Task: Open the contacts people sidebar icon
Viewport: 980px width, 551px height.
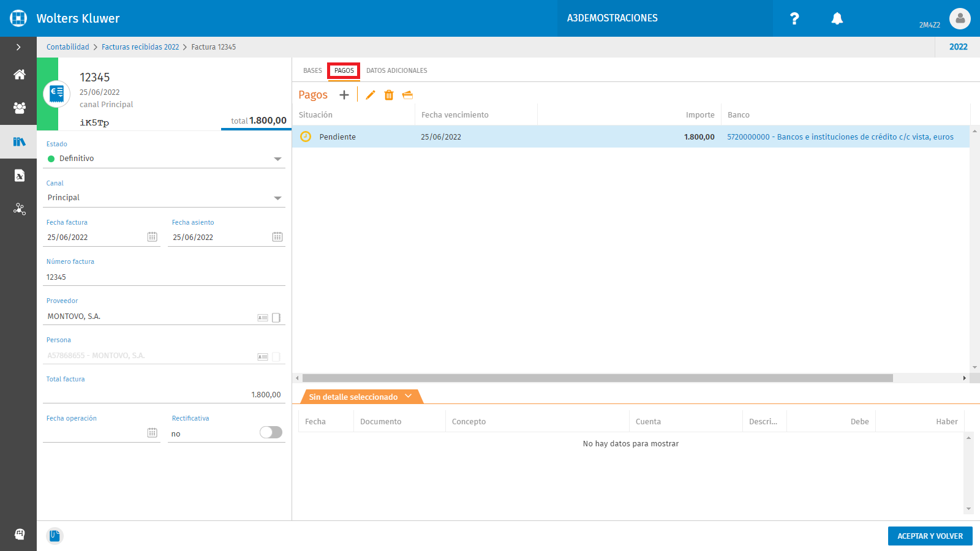Action: (x=20, y=108)
